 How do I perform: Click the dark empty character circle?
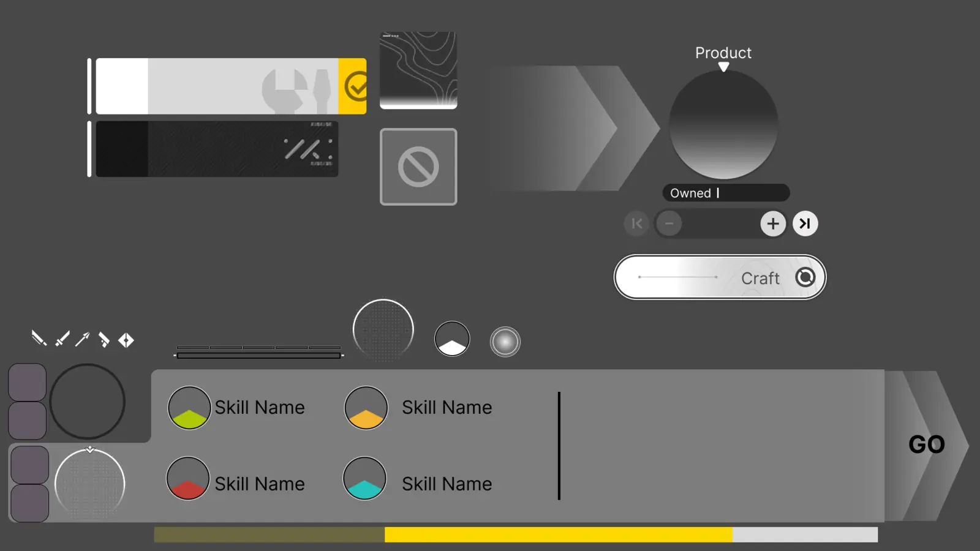[87, 402]
